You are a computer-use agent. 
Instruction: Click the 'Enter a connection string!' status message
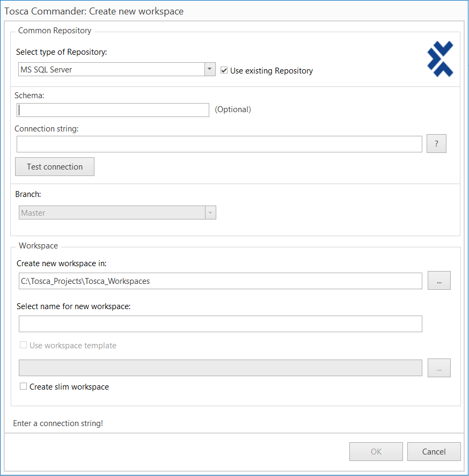(58, 423)
